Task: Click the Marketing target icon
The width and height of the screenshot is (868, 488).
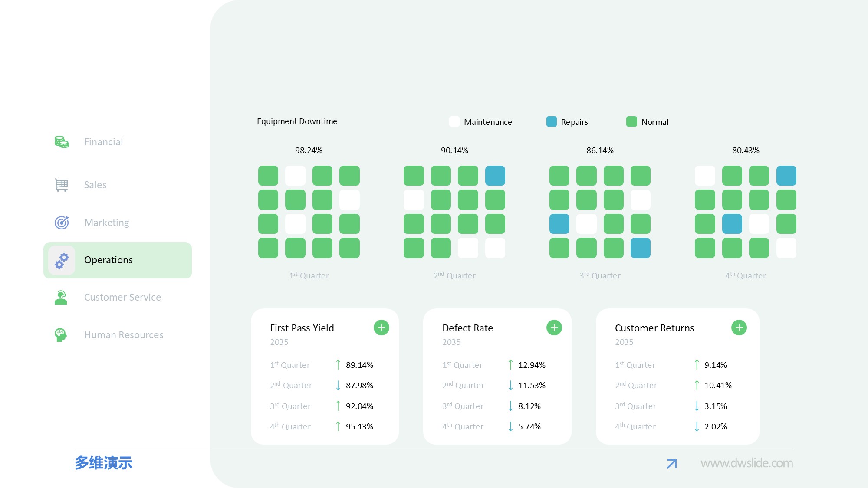Action: [x=61, y=223]
